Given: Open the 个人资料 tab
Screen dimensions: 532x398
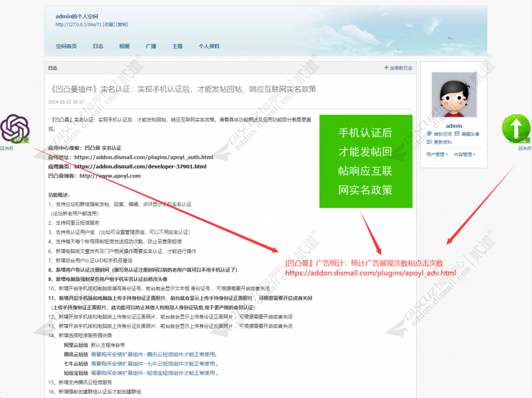Looking at the screenshot, I should tap(209, 46).
